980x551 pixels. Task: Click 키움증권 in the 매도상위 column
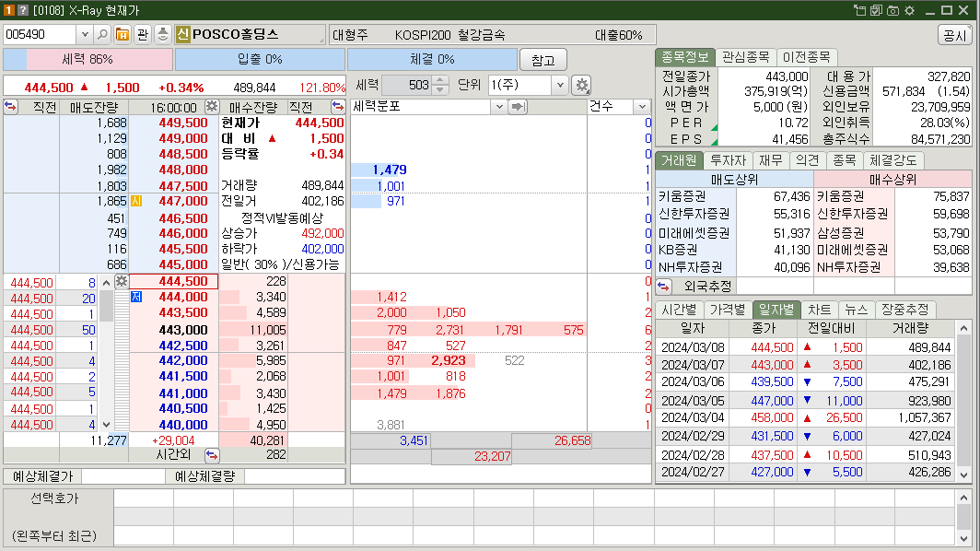(682, 196)
